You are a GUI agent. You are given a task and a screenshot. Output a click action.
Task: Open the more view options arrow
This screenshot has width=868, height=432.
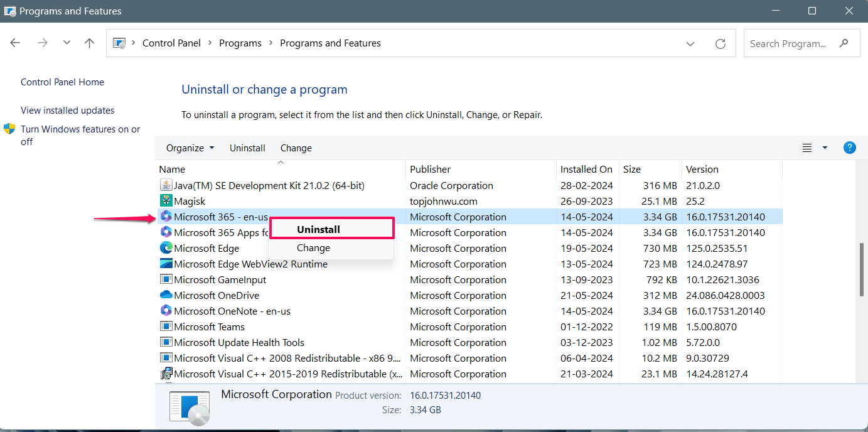[x=825, y=148]
